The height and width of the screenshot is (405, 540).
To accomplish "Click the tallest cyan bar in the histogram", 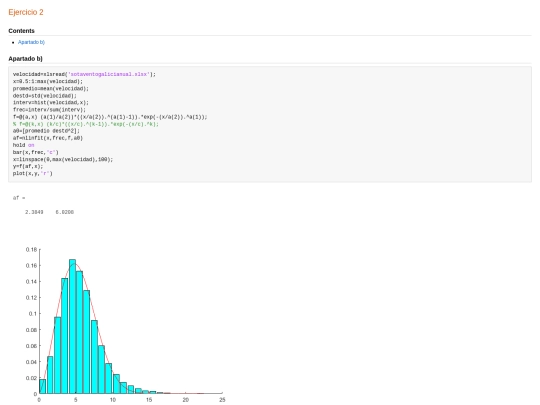I will tap(72, 326).
